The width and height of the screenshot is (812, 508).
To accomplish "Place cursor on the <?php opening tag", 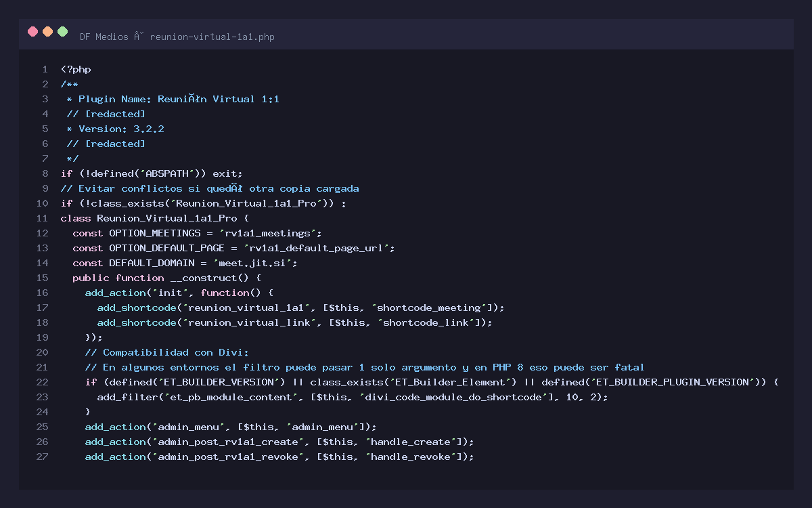I will tap(76, 69).
